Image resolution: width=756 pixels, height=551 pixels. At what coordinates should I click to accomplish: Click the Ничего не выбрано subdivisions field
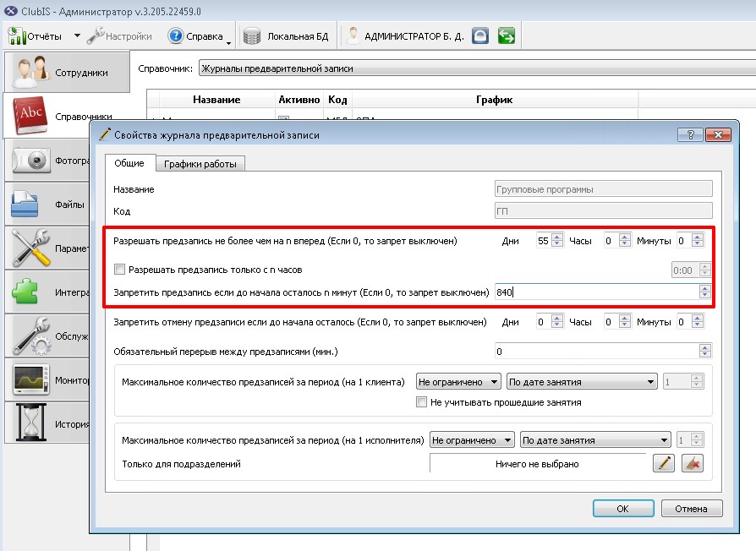click(x=538, y=464)
